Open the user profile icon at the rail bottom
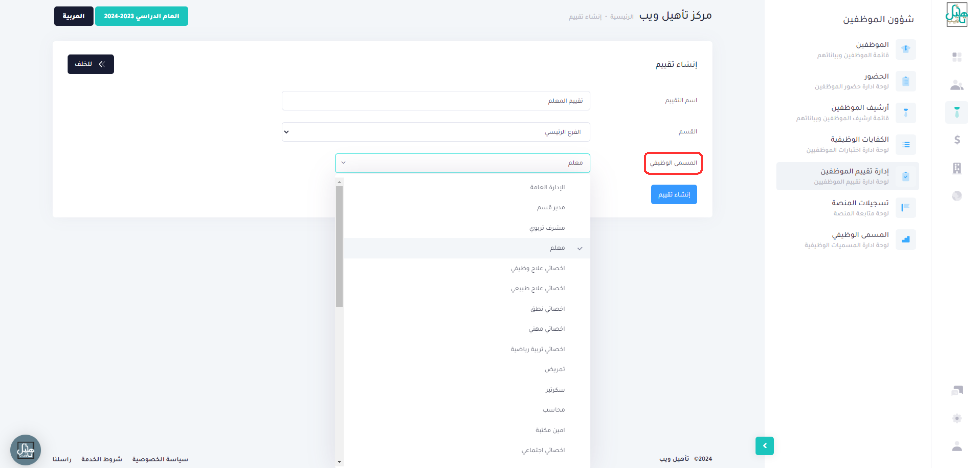Screen dimensions: 980x468 956,446
